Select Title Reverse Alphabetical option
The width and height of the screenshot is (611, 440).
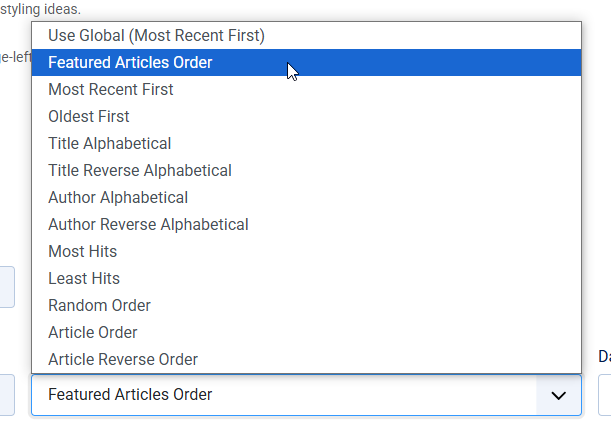click(139, 170)
